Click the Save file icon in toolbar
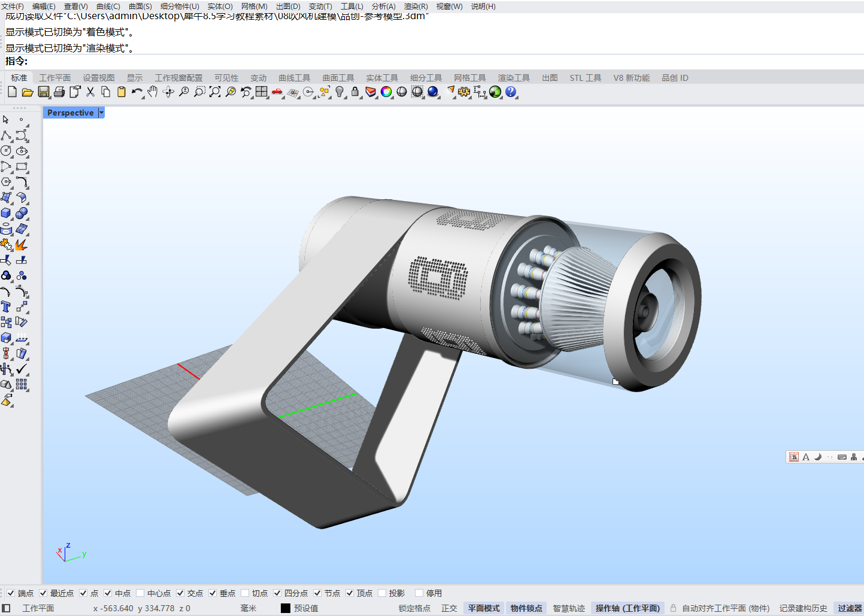This screenshot has width=864, height=616. click(43, 92)
